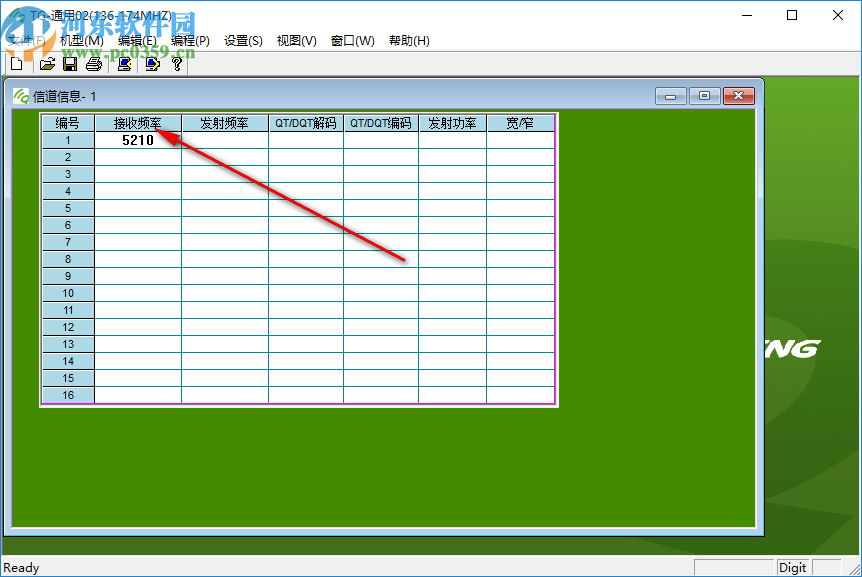Select row header number 12
Viewport: 862px width, 577px height.
pyautogui.click(x=68, y=328)
